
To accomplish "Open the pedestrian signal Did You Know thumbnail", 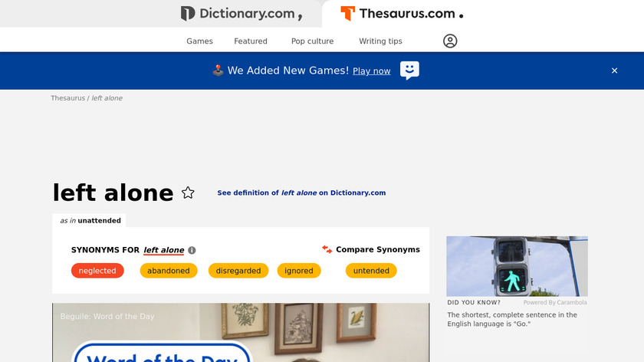I will tap(517, 266).
